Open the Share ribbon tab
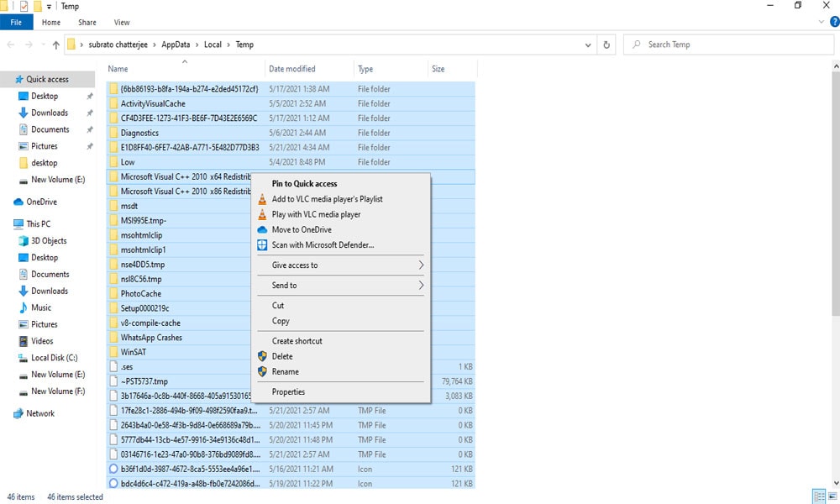 (87, 23)
